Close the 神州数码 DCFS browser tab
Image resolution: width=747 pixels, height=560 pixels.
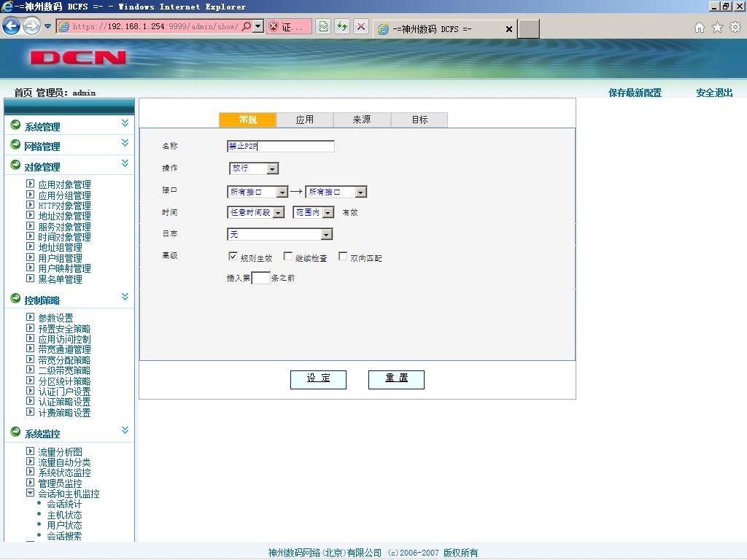[508, 29]
